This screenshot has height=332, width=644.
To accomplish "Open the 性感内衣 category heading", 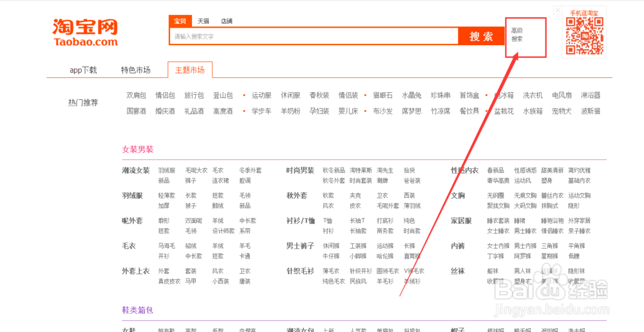I will [x=465, y=170].
